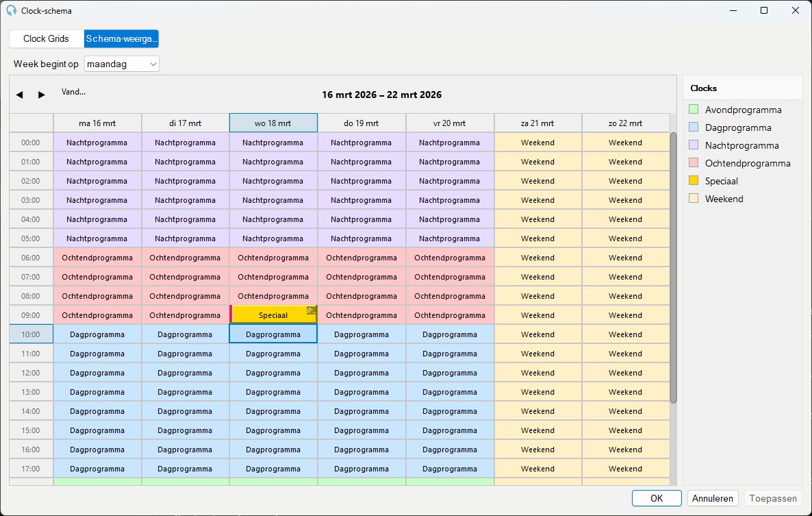The height and width of the screenshot is (516, 812).
Task: Select Dagprogramma cell Tuesday at 13:00
Action: 186,392
